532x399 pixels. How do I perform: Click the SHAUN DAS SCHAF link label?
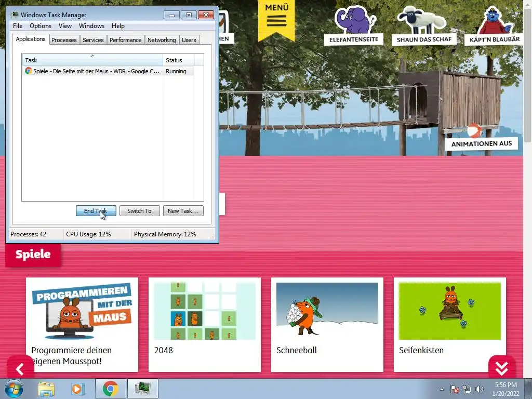[424, 39]
